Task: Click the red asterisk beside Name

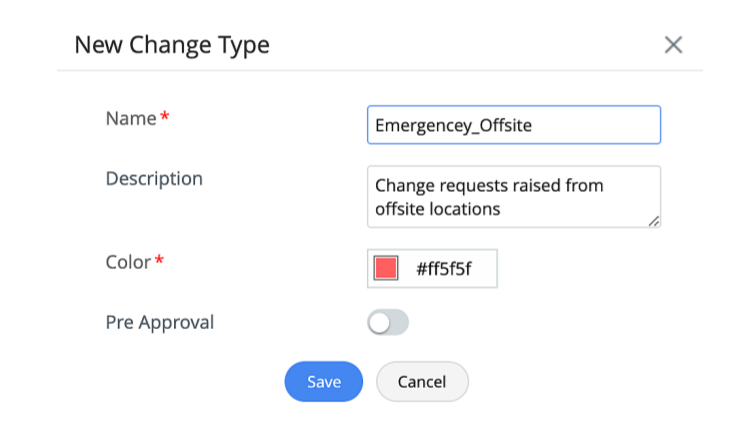Action: pyautogui.click(x=165, y=118)
